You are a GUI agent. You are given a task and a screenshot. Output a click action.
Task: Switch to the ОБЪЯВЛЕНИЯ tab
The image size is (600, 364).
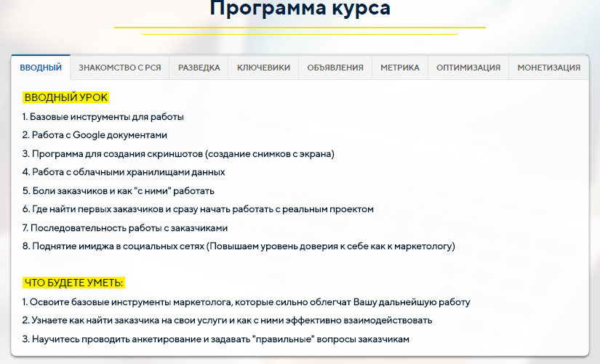[x=335, y=68]
